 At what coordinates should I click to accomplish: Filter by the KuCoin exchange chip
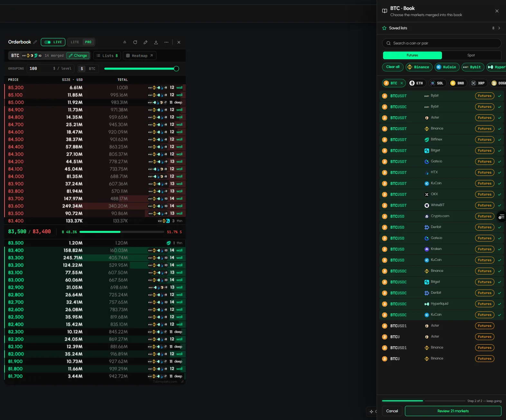(x=446, y=67)
